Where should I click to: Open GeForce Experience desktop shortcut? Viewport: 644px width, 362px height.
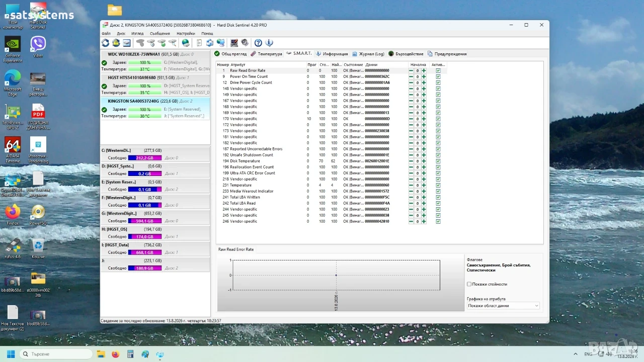(x=13, y=49)
